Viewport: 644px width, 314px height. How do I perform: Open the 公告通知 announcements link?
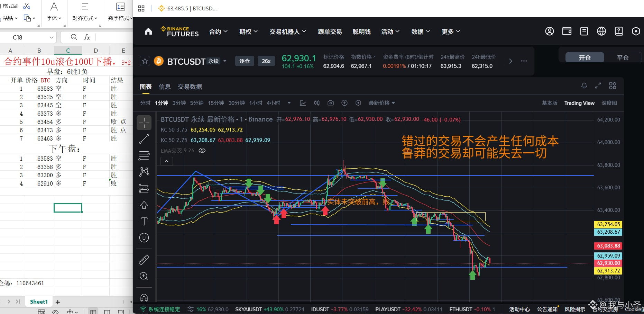pos(547,309)
